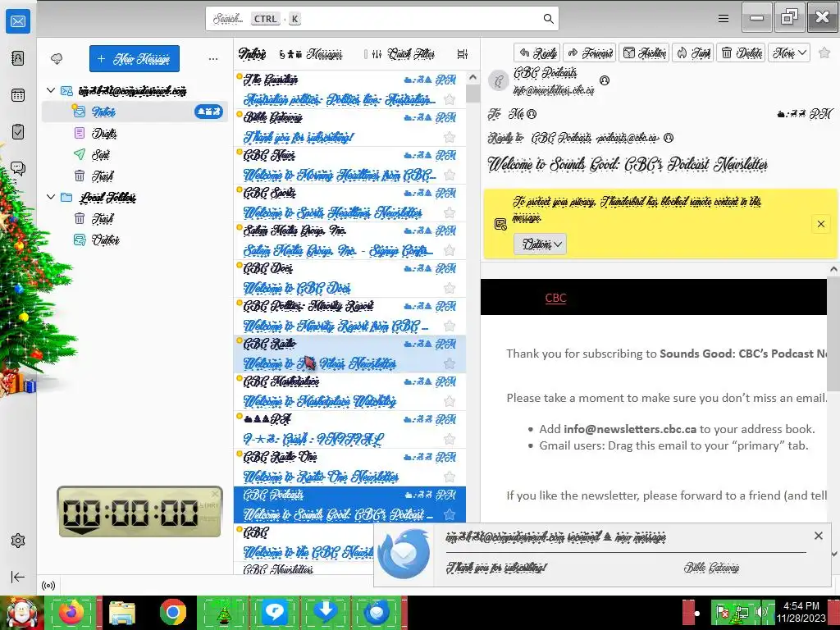Star the CBC News message
Viewport: 840px width, 630px height.
pos(450,175)
